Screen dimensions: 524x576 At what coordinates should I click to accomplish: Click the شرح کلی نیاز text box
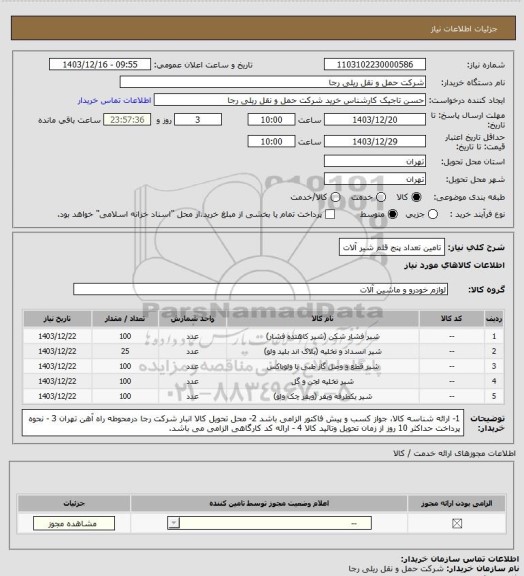click(392, 248)
